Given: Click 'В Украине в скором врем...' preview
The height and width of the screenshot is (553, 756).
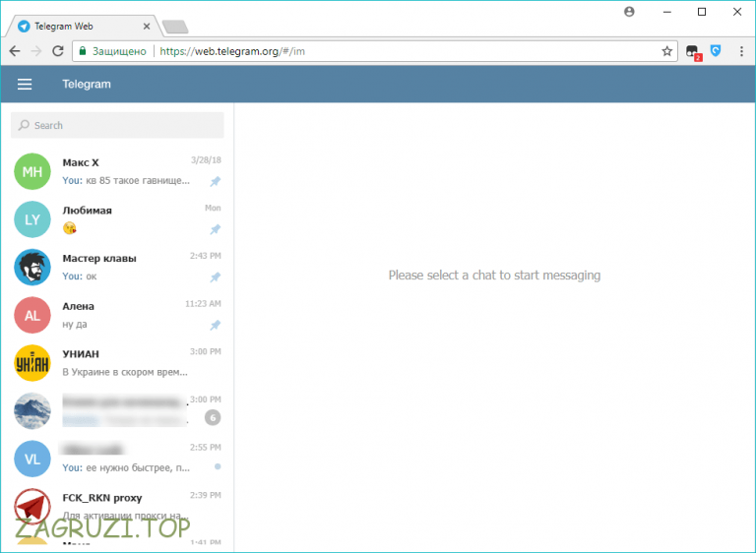Looking at the screenshot, I should click(125, 372).
